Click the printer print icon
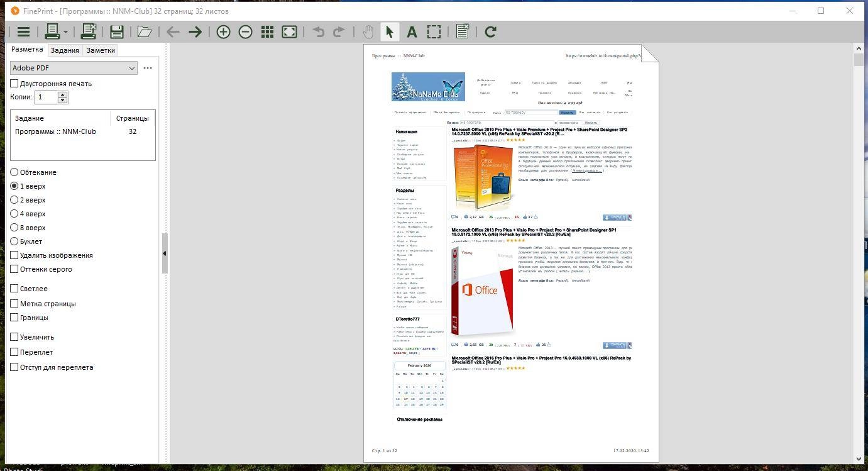Image resolution: width=868 pixels, height=471 pixels. 52,31
